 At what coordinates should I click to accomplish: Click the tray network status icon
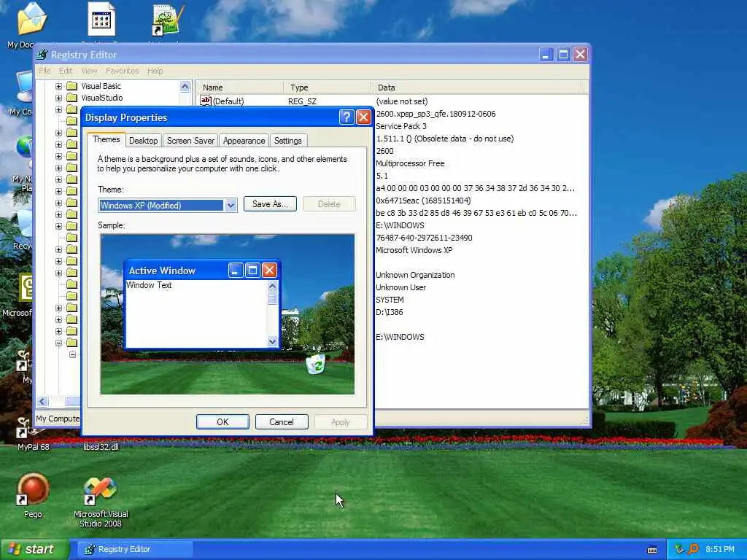tap(679, 549)
